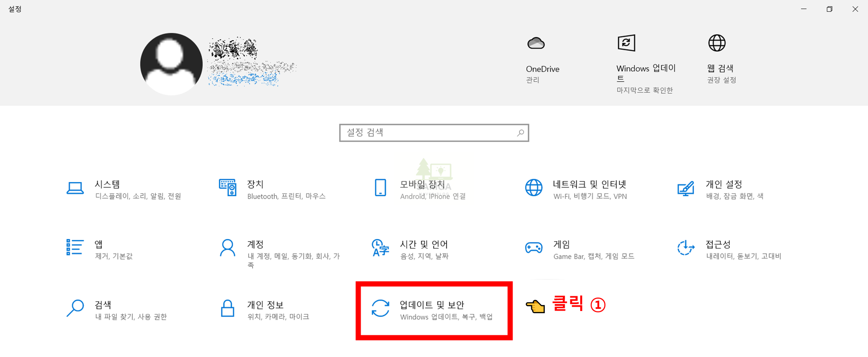Select the 게임 category title
Viewport: 868px width, 357px height.
tap(562, 244)
